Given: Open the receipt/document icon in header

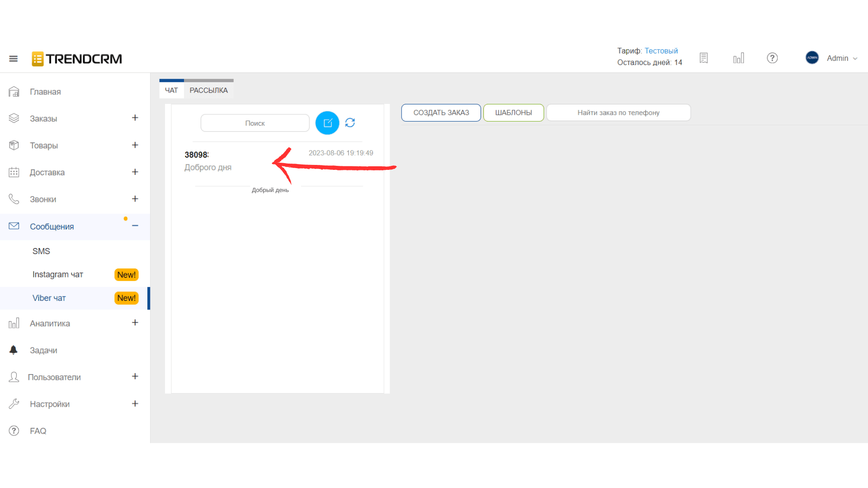Looking at the screenshot, I should tap(703, 58).
